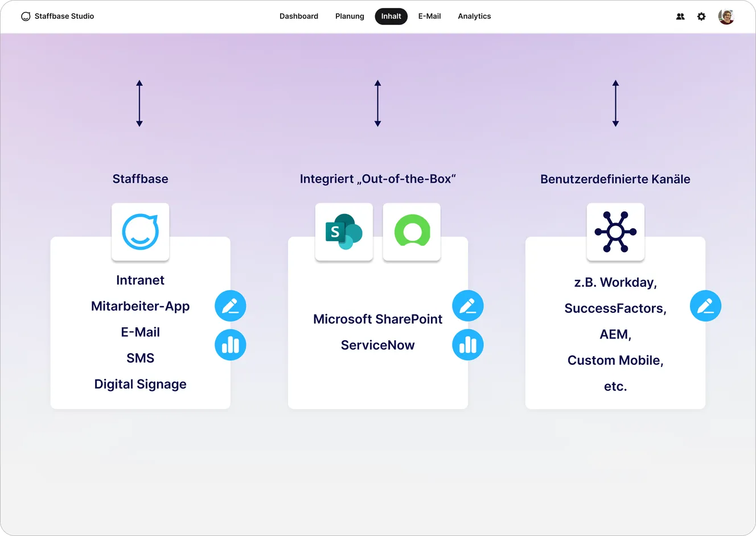Click the Staffbase Studio title text

64,17
